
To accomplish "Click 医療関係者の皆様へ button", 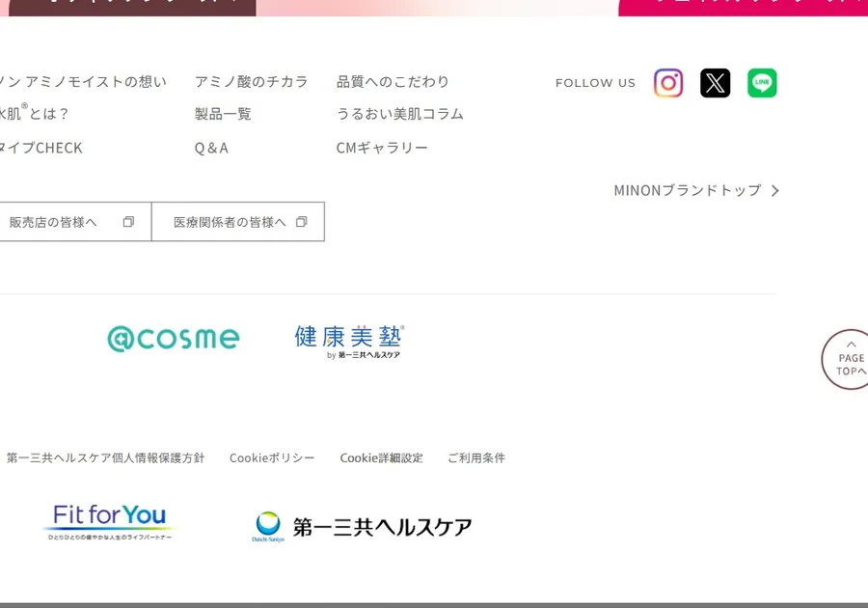I will tap(238, 222).
